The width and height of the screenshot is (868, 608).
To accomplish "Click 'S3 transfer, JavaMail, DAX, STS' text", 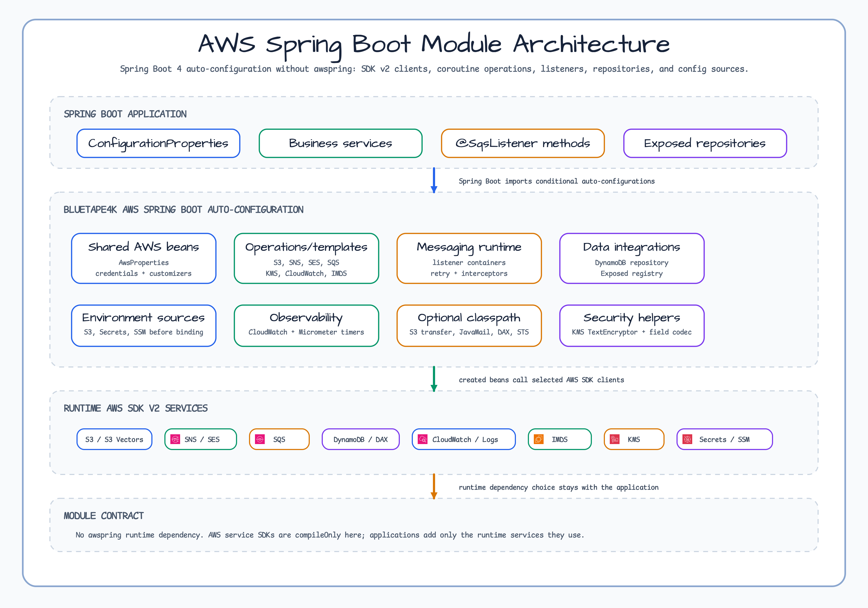I will point(469,332).
